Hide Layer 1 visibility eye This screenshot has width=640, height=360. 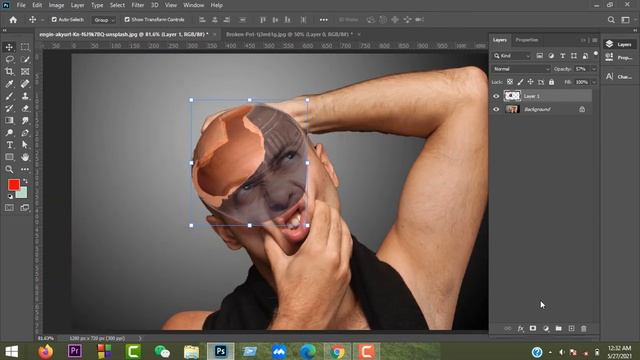(496, 96)
